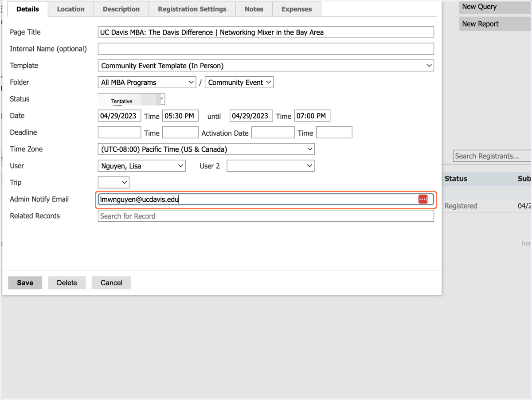Click the Status column header

pos(456,179)
